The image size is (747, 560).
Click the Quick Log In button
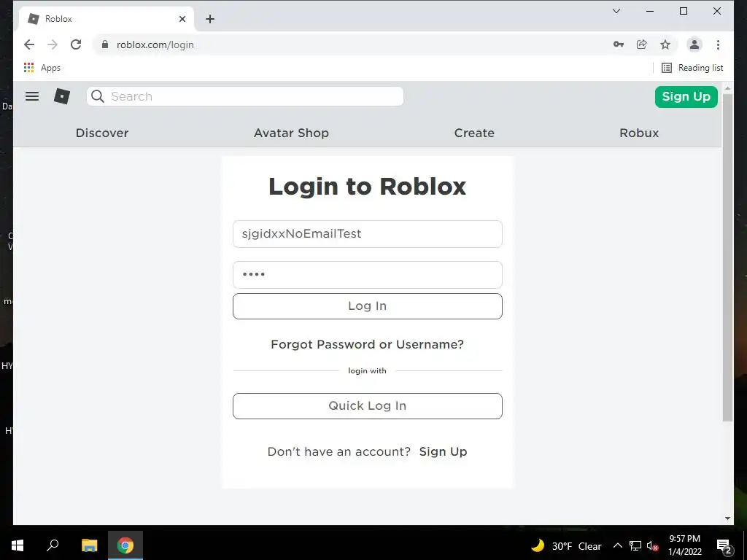(368, 406)
